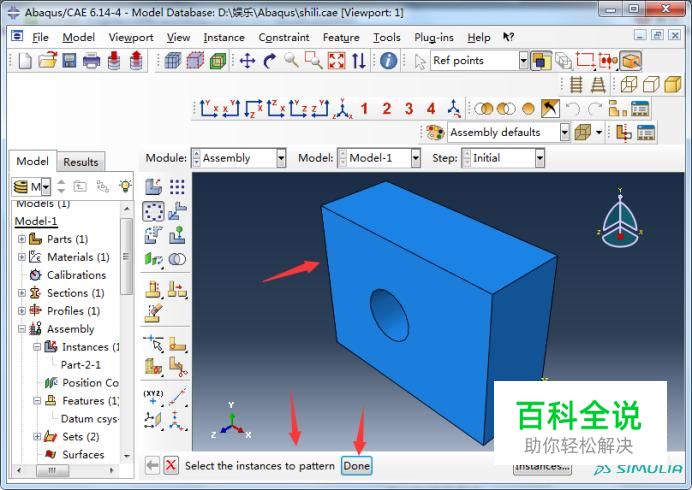
Task: Open the Viewport menu
Action: [x=131, y=38]
